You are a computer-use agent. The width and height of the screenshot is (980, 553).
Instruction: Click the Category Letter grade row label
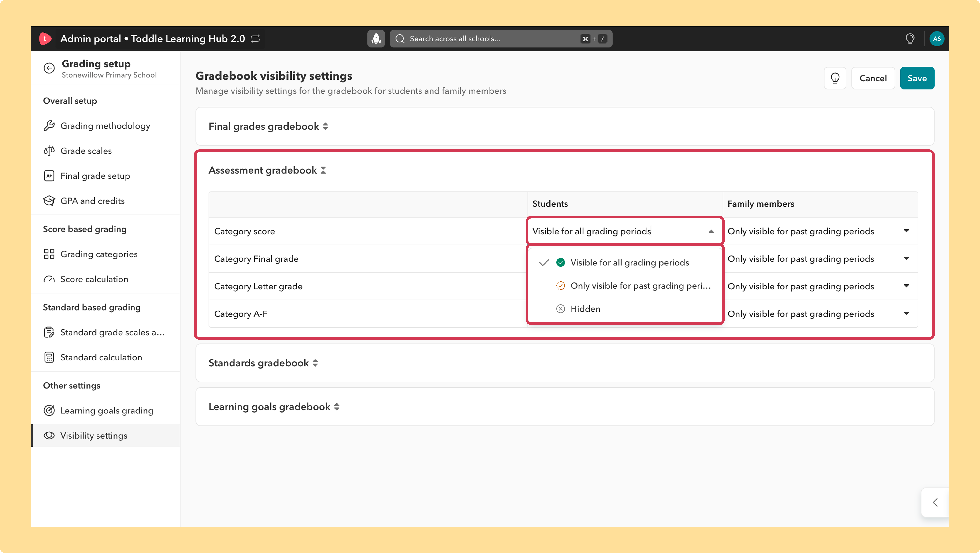258,286
